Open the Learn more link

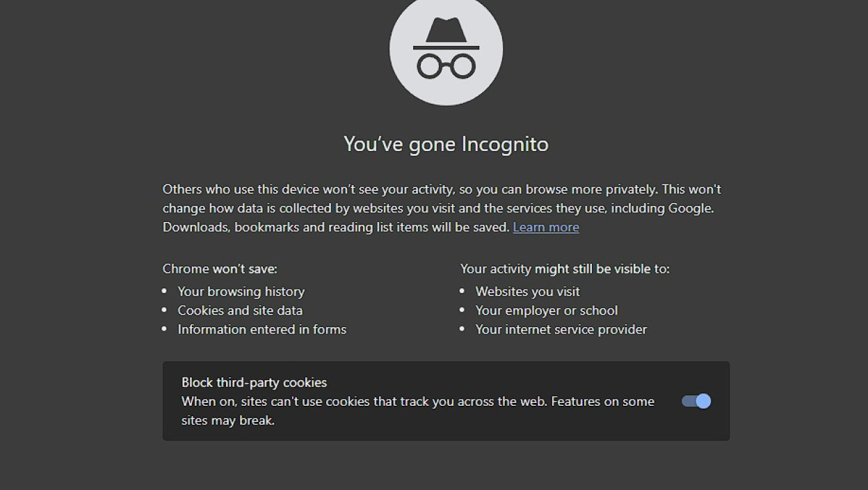click(x=546, y=227)
